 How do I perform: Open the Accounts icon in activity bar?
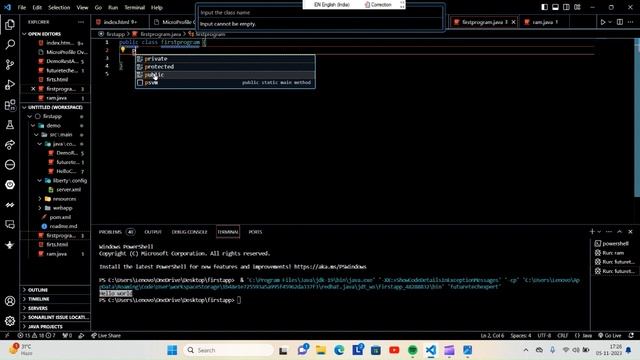click(10, 301)
